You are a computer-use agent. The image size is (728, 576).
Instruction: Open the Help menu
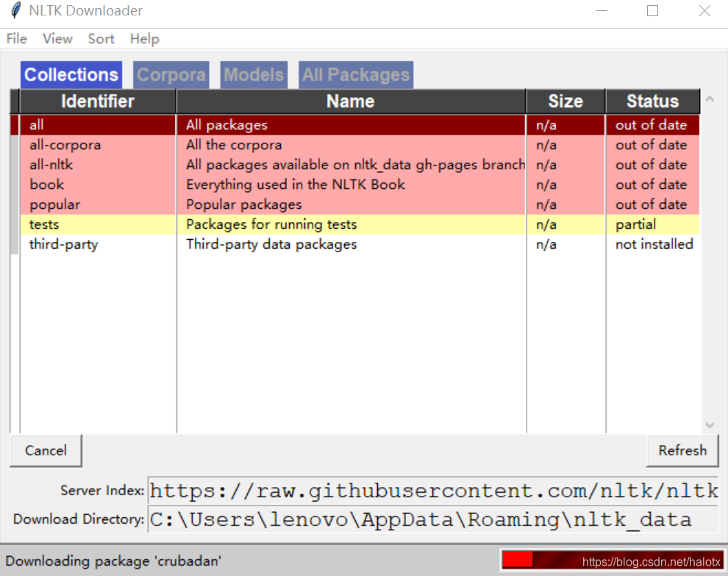coord(144,38)
